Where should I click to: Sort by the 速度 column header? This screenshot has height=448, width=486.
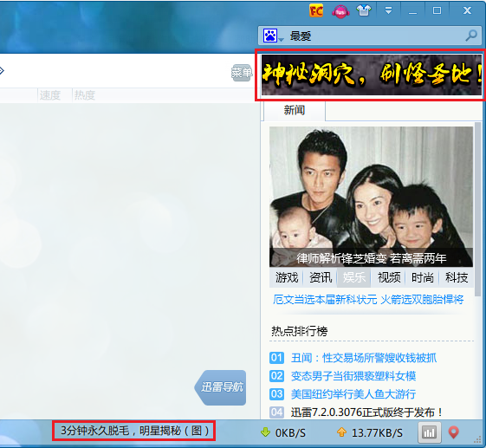(50, 95)
